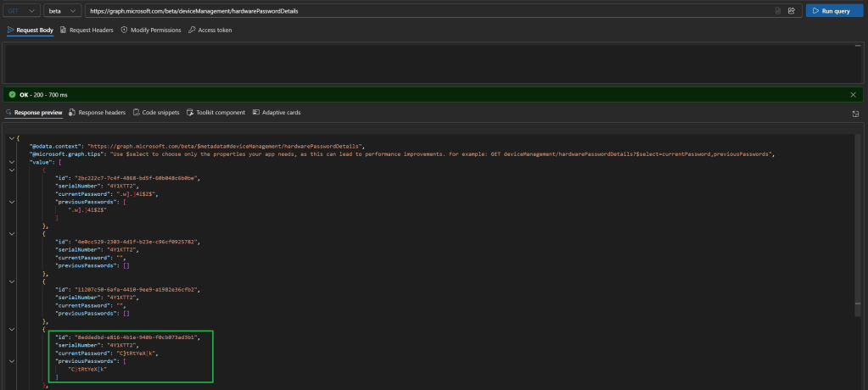This screenshot has width=868, height=390.
Task: Collapse the root JSON object chevron
Action: tap(9, 138)
